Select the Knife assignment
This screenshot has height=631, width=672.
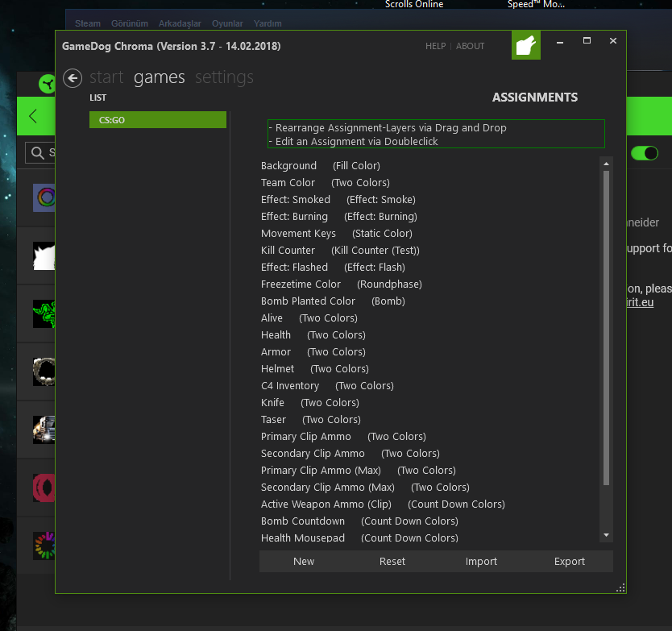tap(310, 402)
